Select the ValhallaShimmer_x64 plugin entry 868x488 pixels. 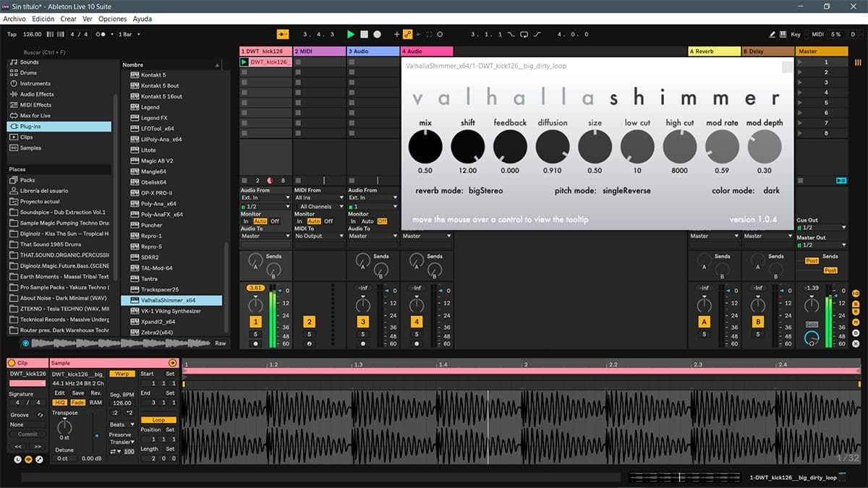[x=171, y=300]
